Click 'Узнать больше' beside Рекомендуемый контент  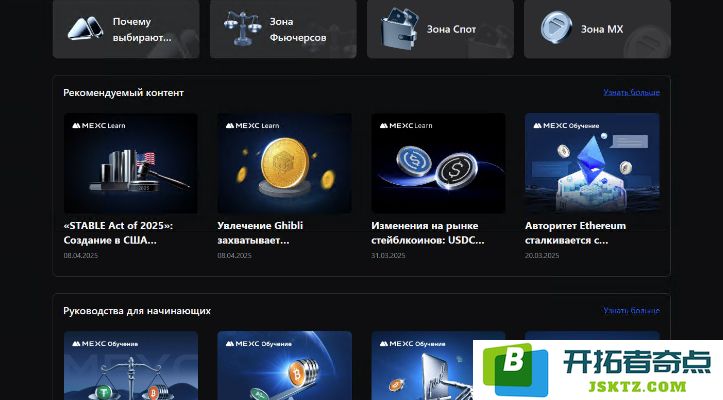[x=631, y=93]
